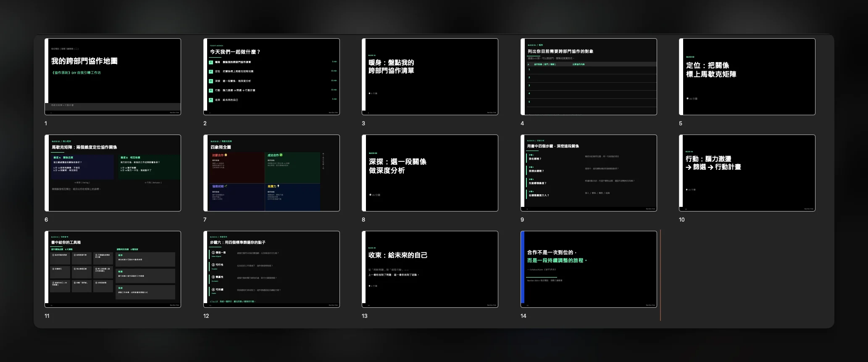Select the title slide 我的跨部門協作地圖
Image resolution: width=868 pixels, height=362 pixels.
113,77
